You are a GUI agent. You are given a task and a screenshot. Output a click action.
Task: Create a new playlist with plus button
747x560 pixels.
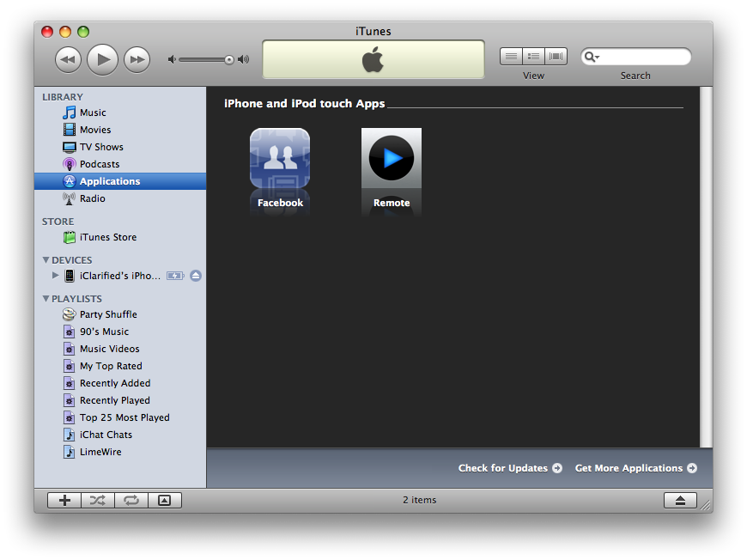[x=64, y=500]
